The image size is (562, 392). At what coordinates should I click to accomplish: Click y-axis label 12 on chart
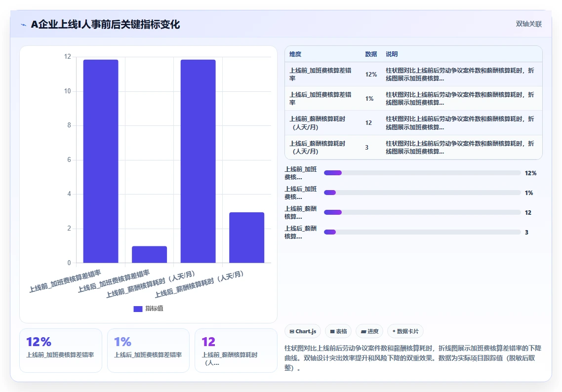click(67, 57)
